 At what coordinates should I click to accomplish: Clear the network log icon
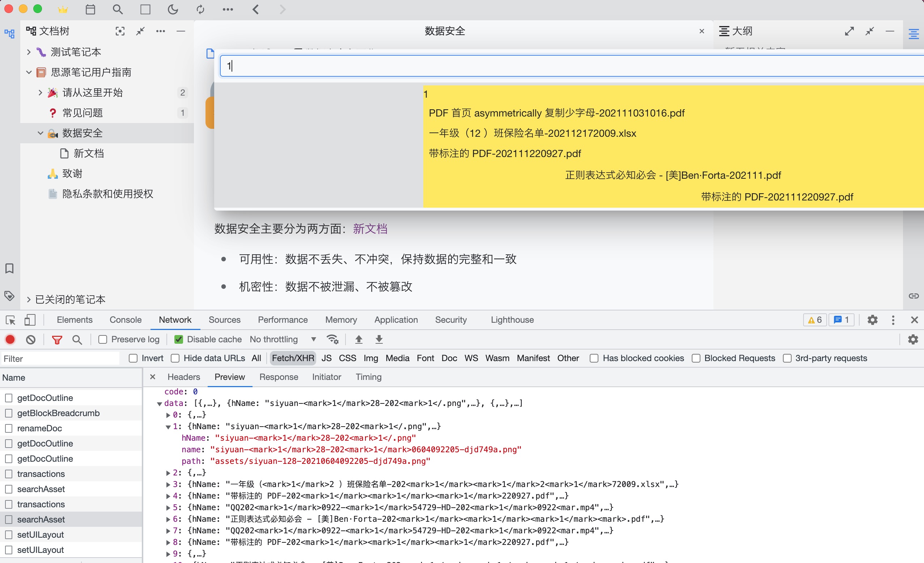(x=31, y=339)
